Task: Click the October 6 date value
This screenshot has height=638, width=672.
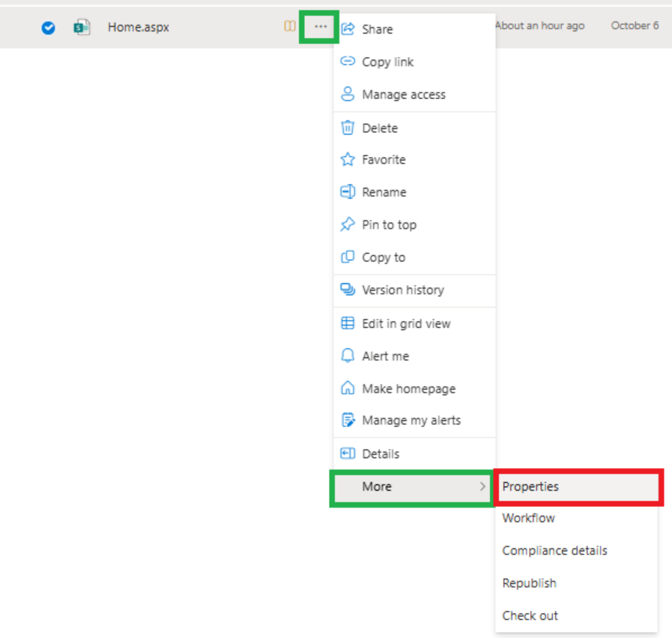Action: (634, 25)
